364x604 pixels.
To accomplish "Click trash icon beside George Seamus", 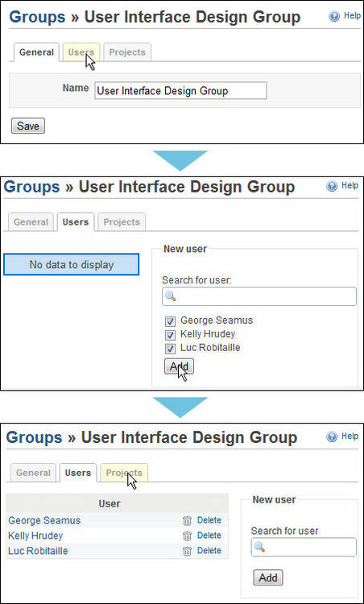I will tap(187, 520).
